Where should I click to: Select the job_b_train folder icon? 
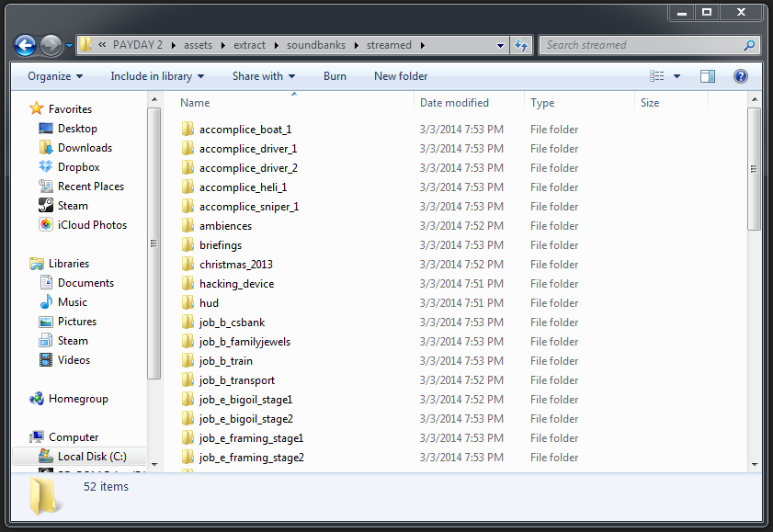[188, 360]
